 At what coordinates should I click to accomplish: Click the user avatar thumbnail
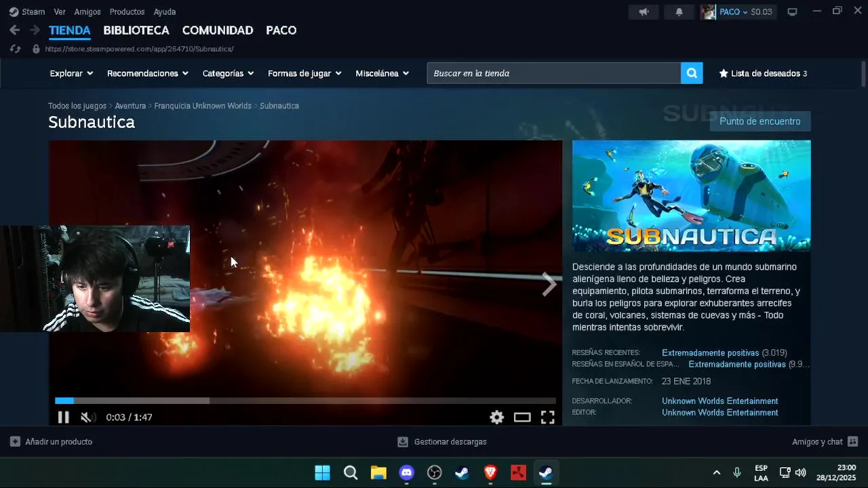click(x=708, y=12)
